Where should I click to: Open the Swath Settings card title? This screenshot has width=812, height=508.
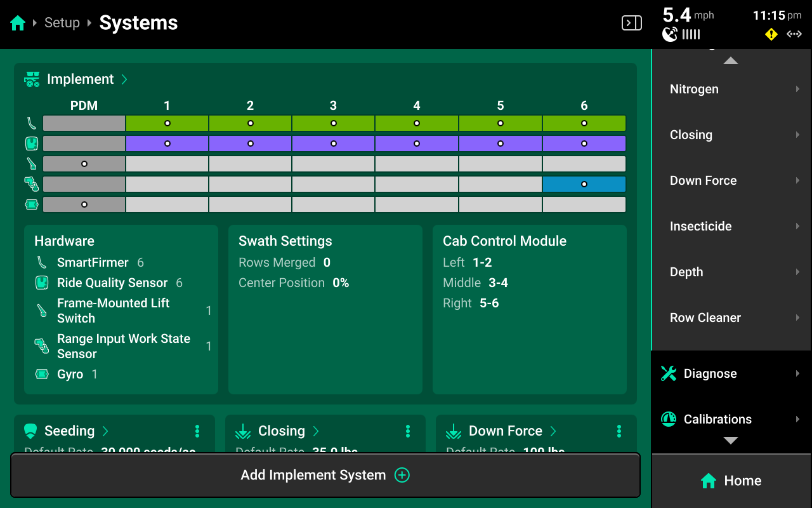(x=285, y=241)
